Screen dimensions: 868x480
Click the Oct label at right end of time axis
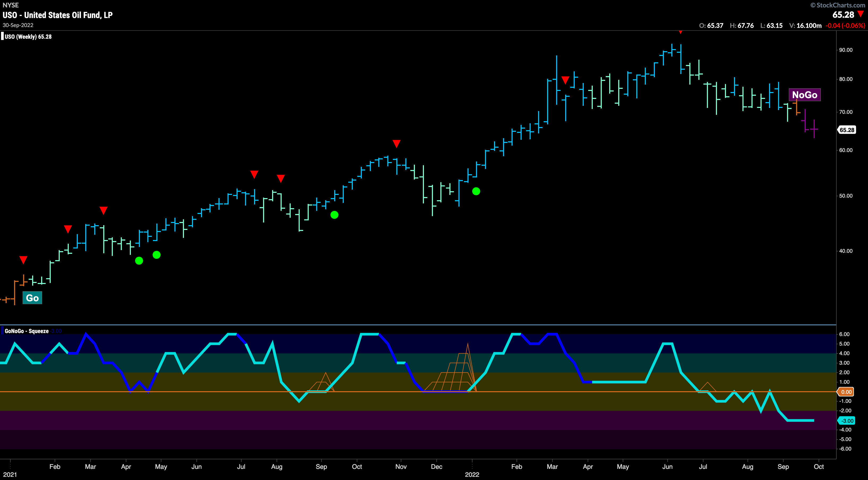(x=819, y=466)
